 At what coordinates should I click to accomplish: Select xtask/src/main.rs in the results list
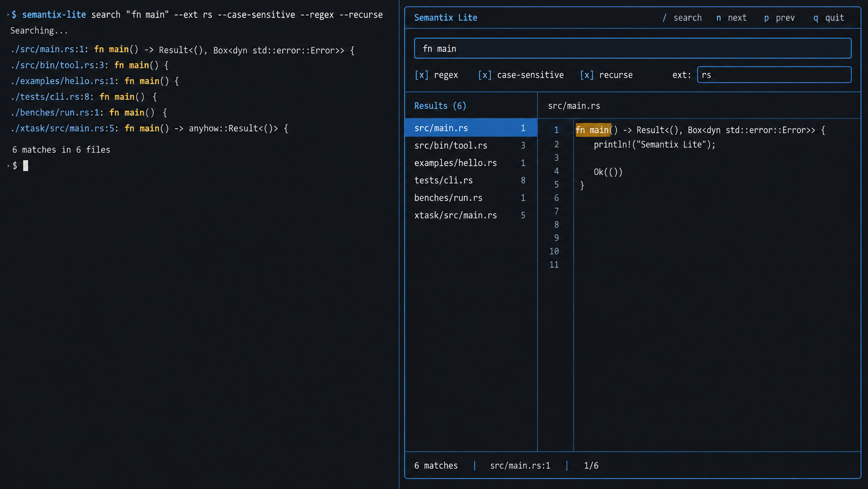[x=470, y=215]
